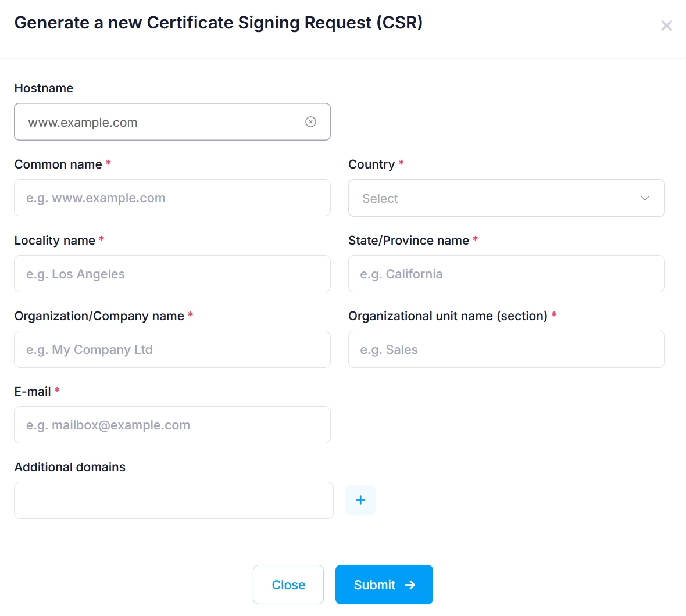Screen dimensions: 686x616
Task: Click the Close button
Action: (288, 585)
